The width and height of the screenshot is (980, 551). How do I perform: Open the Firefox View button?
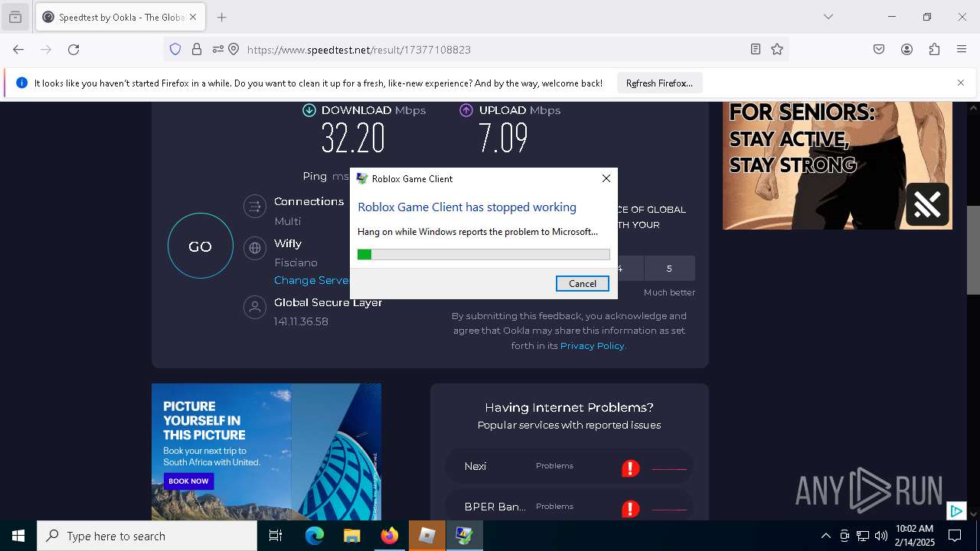[x=15, y=17]
